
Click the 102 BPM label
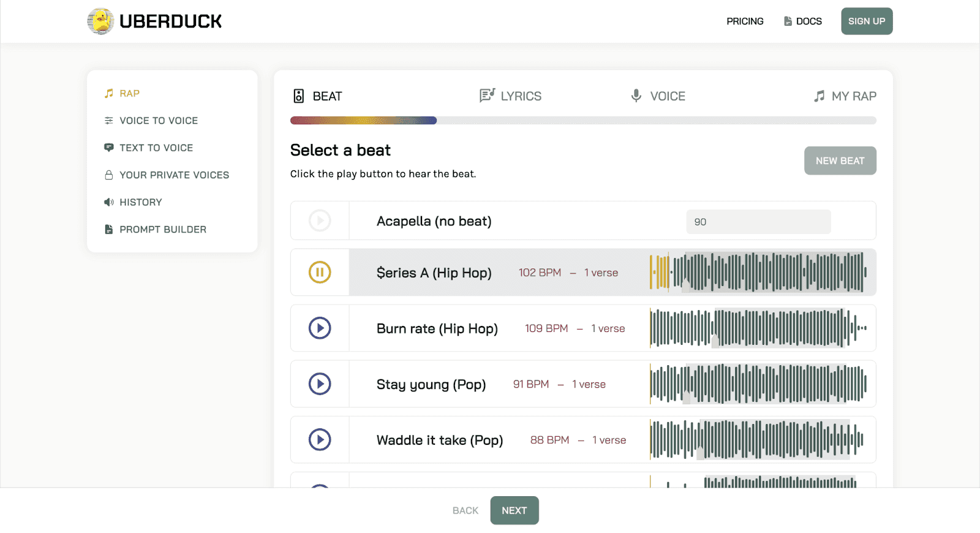point(540,273)
